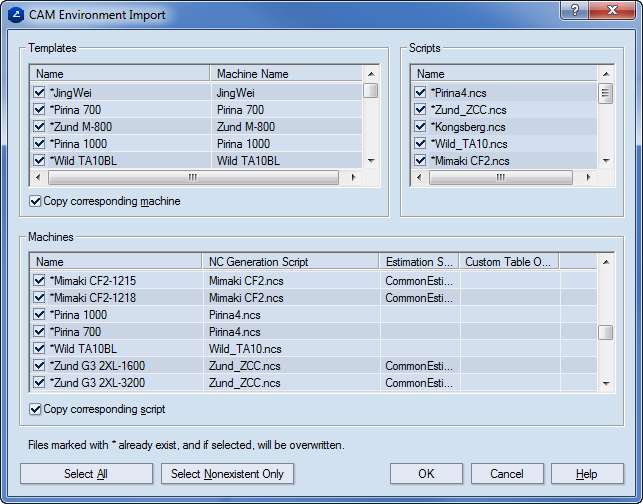The height and width of the screenshot is (504, 643).
Task: Click the CAM Environment Import title bar icon
Action: click(x=16, y=15)
